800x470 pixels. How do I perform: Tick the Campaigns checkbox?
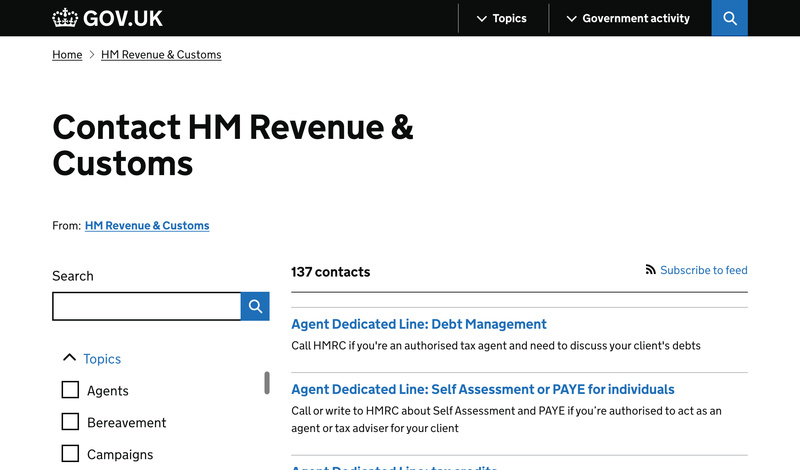(x=70, y=453)
